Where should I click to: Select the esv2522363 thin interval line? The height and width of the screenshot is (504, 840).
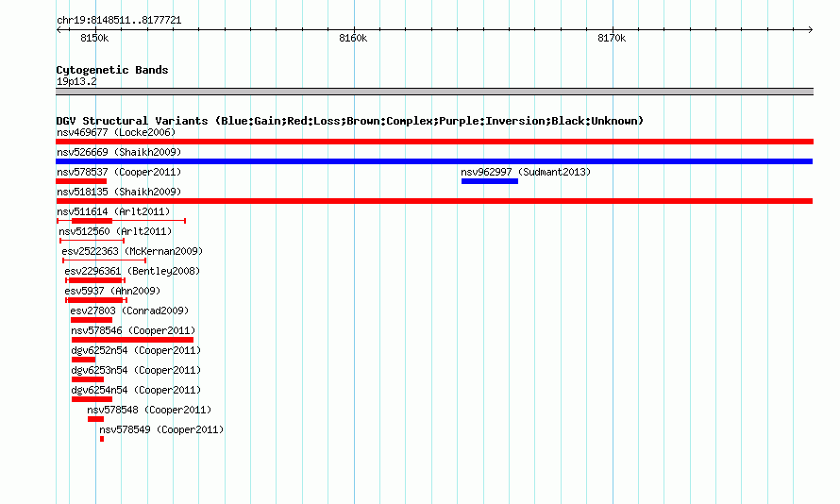pos(105,260)
